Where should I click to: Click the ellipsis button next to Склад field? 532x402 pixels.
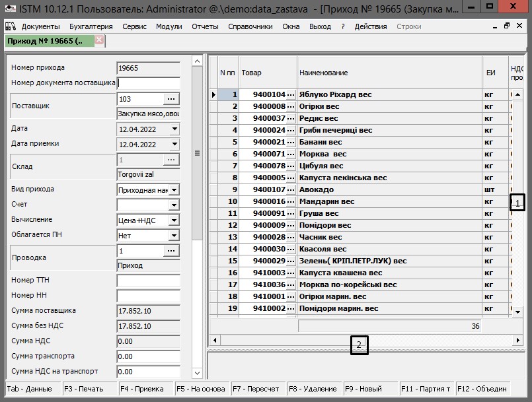(171, 160)
